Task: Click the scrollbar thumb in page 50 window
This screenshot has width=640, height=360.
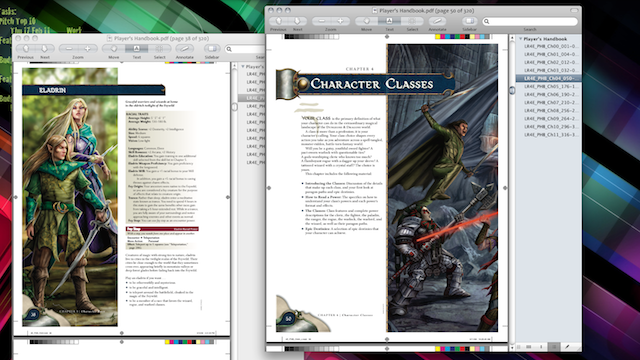Action: click(512, 90)
